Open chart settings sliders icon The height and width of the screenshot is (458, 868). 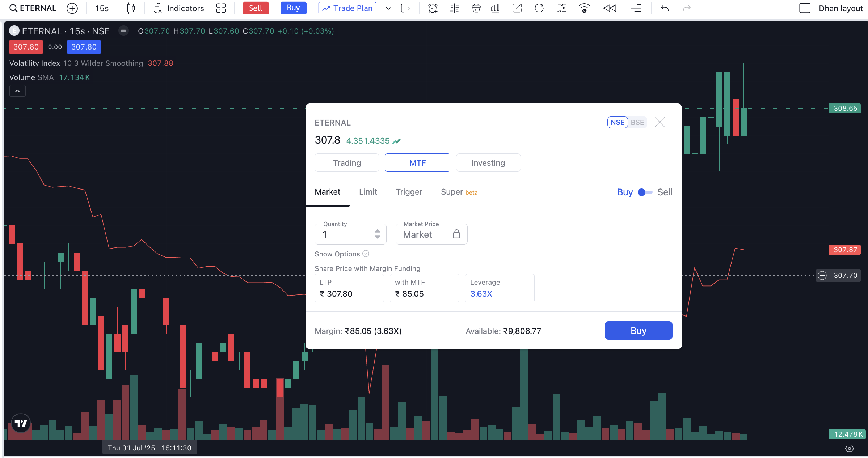(562, 8)
